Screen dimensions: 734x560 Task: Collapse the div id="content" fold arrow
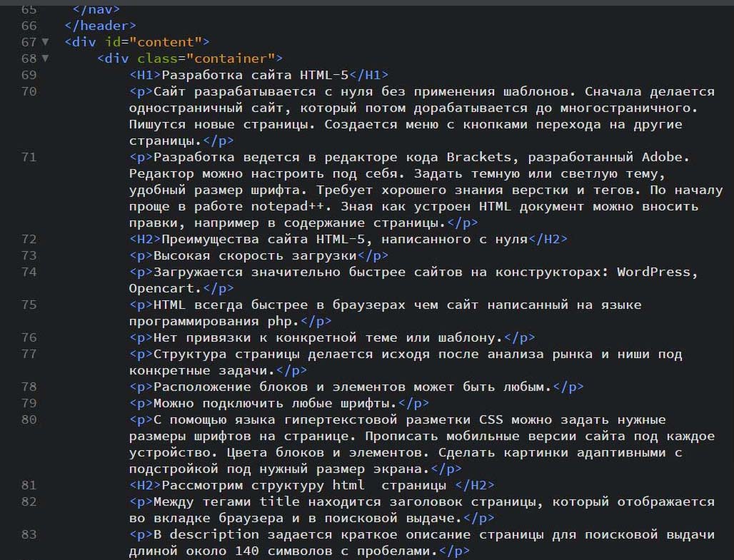(x=46, y=42)
